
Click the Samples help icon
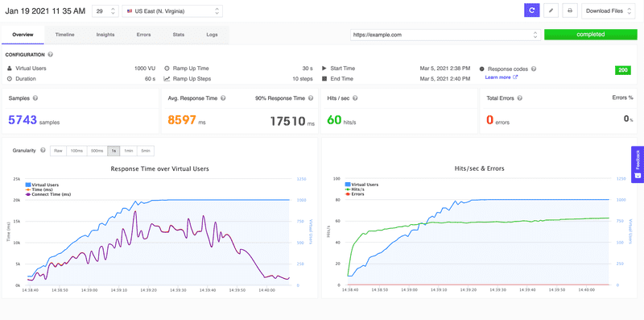(35, 98)
